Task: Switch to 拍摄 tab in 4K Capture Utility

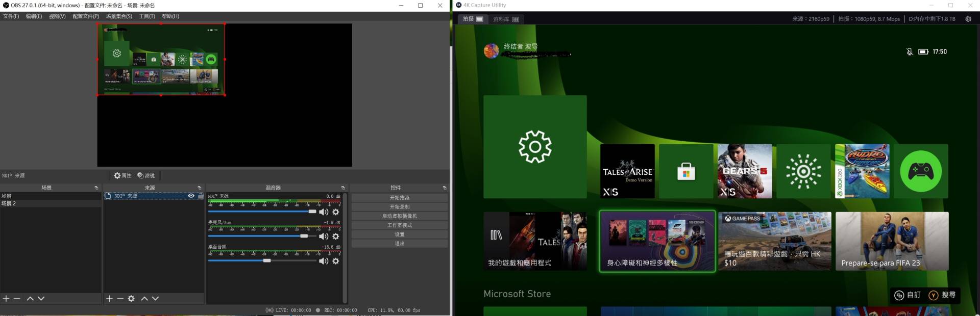Action: click(x=473, y=19)
